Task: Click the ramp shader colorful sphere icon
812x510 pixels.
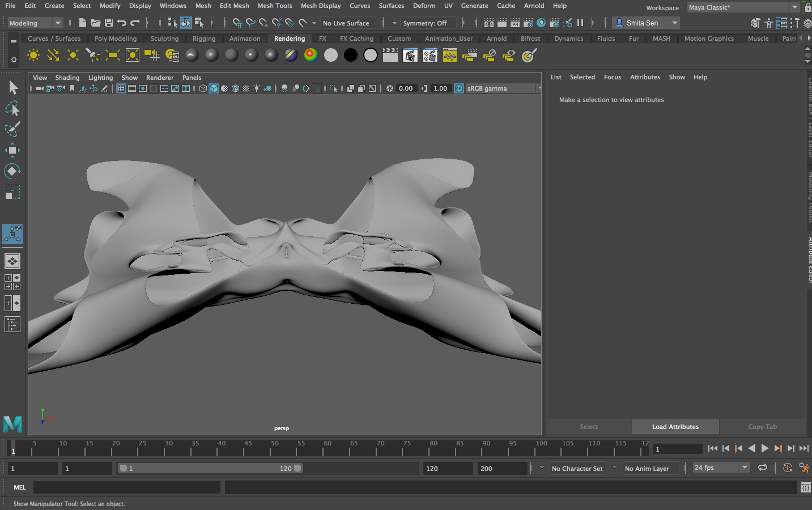Action: (x=311, y=55)
